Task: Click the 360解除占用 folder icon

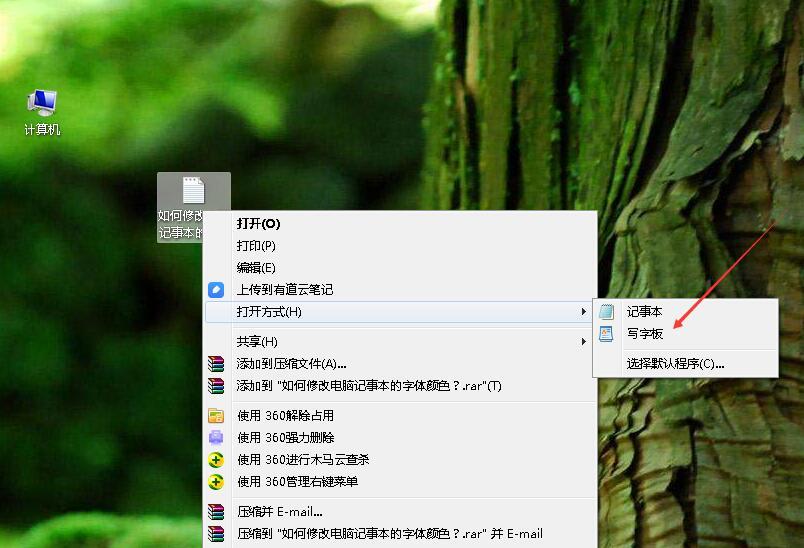Action: point(216,416)
